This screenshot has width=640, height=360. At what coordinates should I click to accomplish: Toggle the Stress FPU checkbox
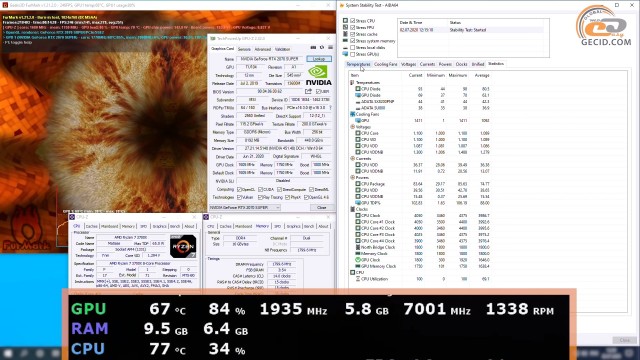coord(353,27)
